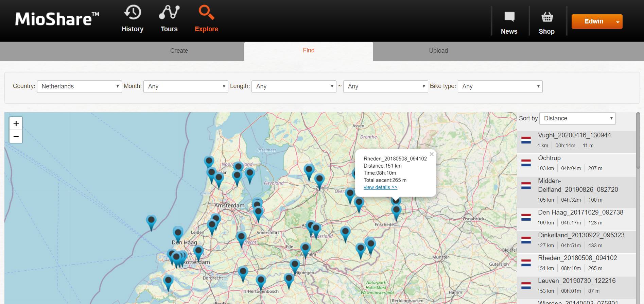Zoom out on the map
Screen dimensions: 644x304
tap(16, 136)
